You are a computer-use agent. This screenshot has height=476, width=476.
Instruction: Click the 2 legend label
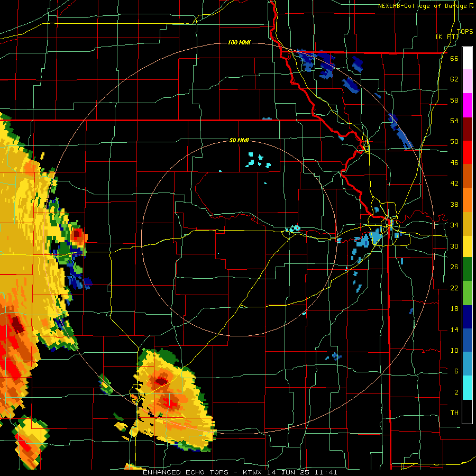point(456,392)
